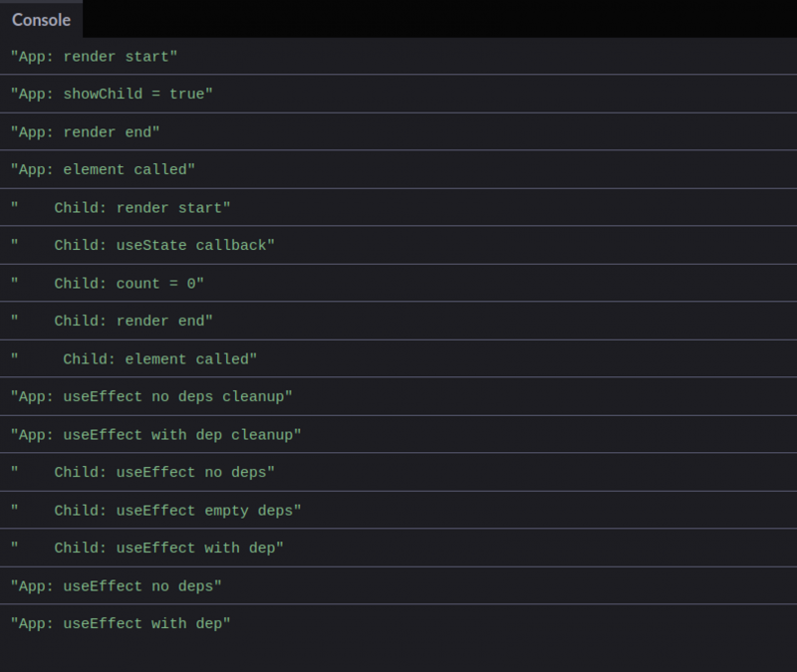Select the final "App: useEffect with dep" line

click(x=398, y=624)
